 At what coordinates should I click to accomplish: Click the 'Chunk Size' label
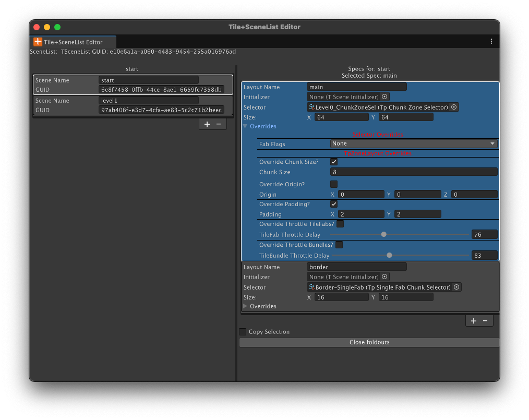(274, 172)
